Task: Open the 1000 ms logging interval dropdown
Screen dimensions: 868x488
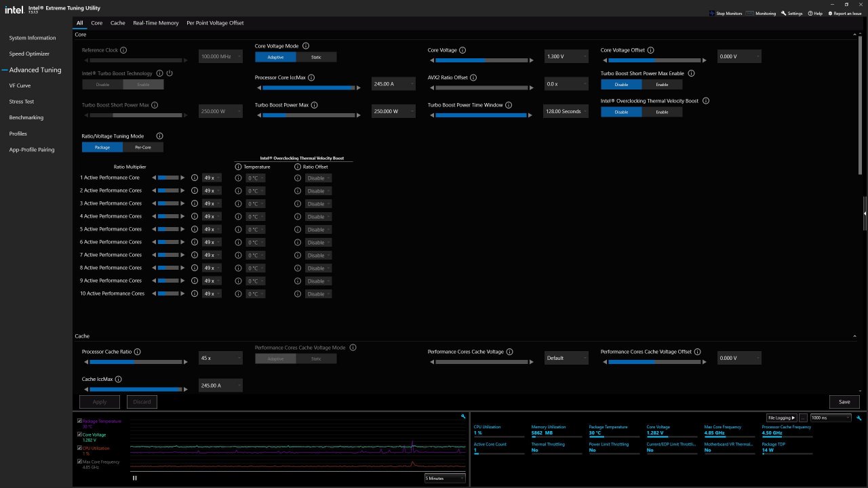Action: click(x=831, y=418)
